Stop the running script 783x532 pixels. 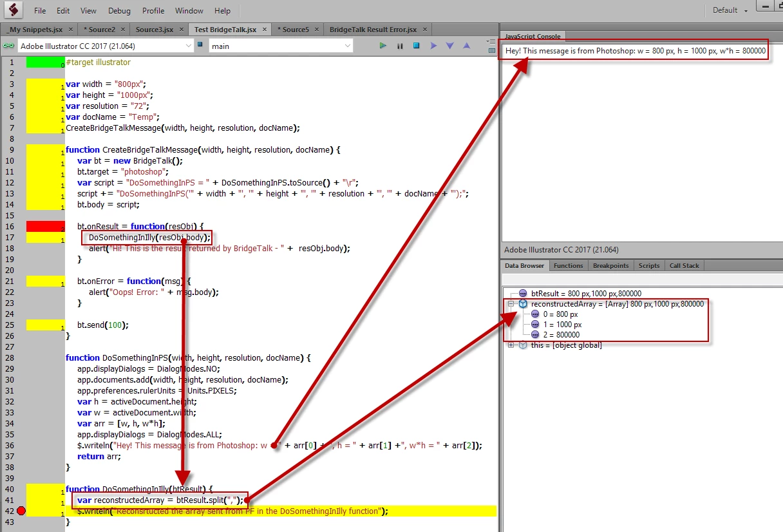416,46
